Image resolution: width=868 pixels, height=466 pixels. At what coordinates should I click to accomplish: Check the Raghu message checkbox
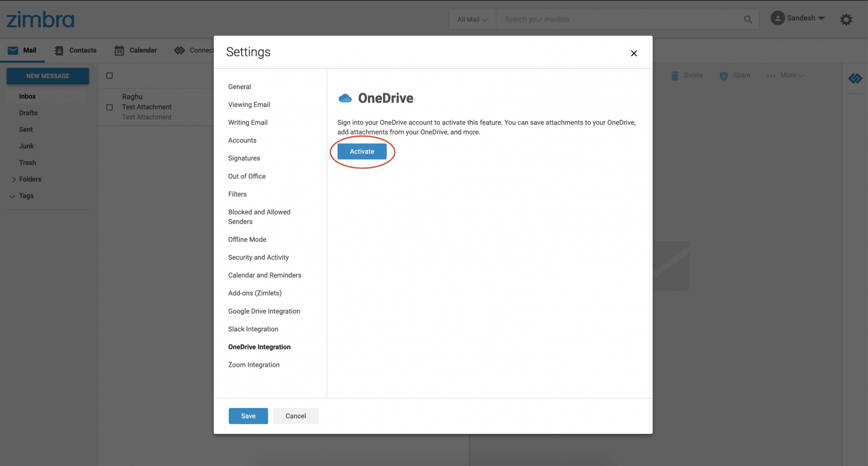point(109,107)
